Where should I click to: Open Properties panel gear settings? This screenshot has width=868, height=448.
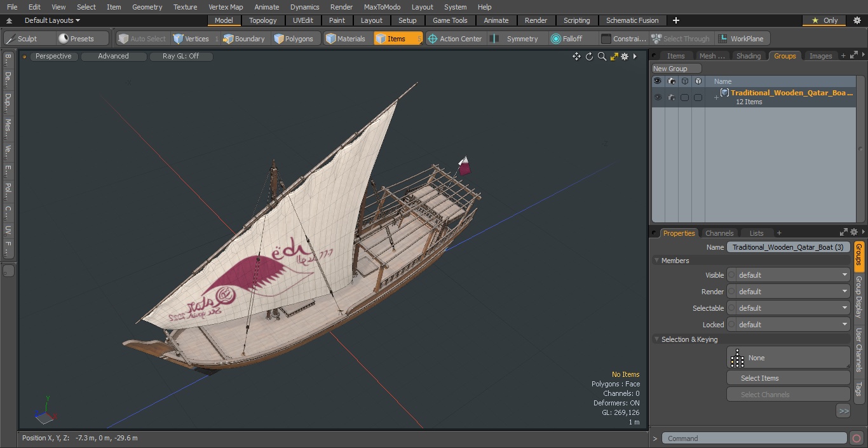click(854, 233)
